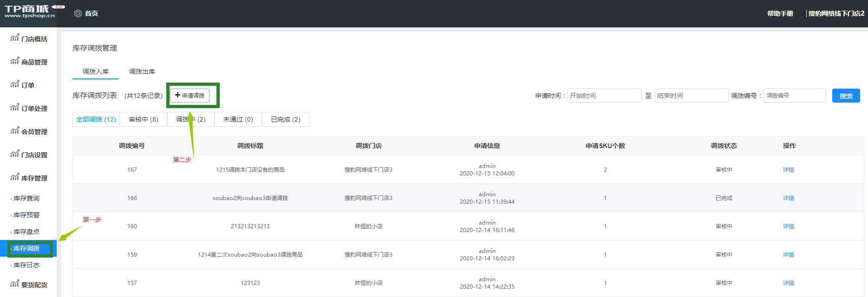Click the 调拨编号 search input

pos(794,96)
